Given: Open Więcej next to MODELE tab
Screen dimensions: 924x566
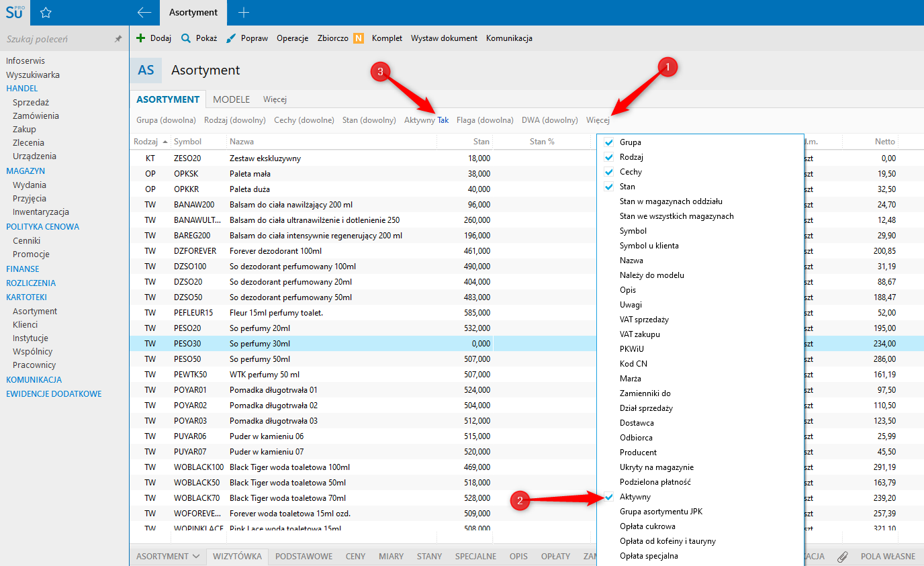Looking at the screenshot, I should [275, 99].
